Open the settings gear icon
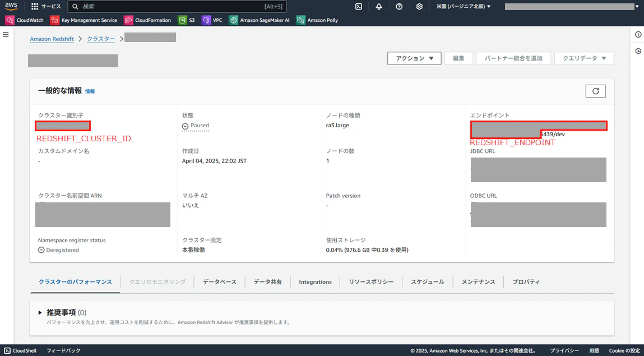 click(419, 7)
